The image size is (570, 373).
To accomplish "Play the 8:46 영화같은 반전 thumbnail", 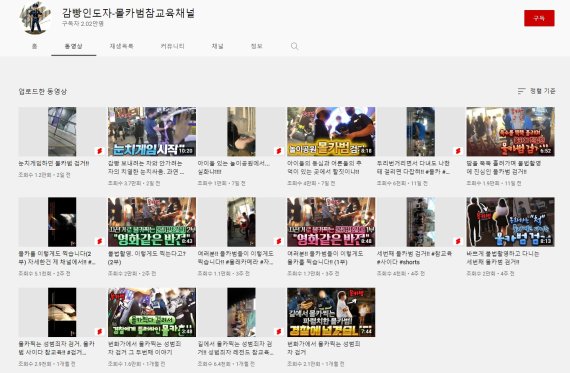I will point(331,222).
